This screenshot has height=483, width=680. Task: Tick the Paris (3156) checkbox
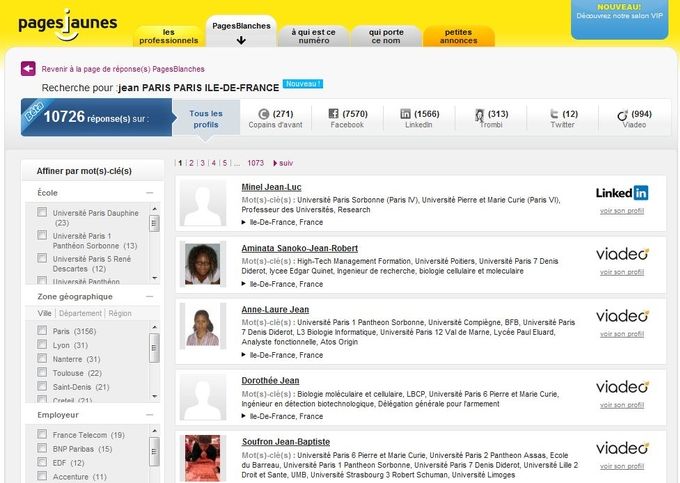pyautogui.click(x=42, y=330)
